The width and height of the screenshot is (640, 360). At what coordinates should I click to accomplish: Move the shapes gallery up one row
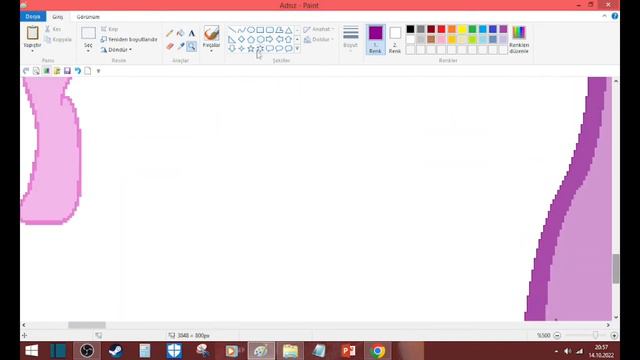(297, 30)
